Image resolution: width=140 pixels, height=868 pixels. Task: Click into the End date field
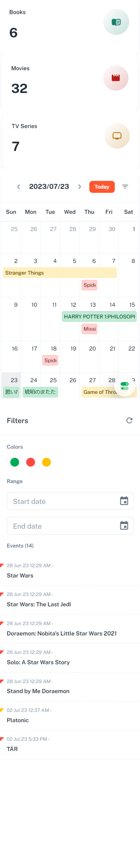(x=61, y=526)
